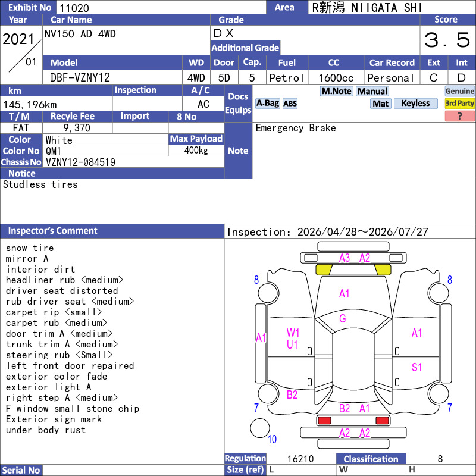Click the red question mark legend badge

459,116
